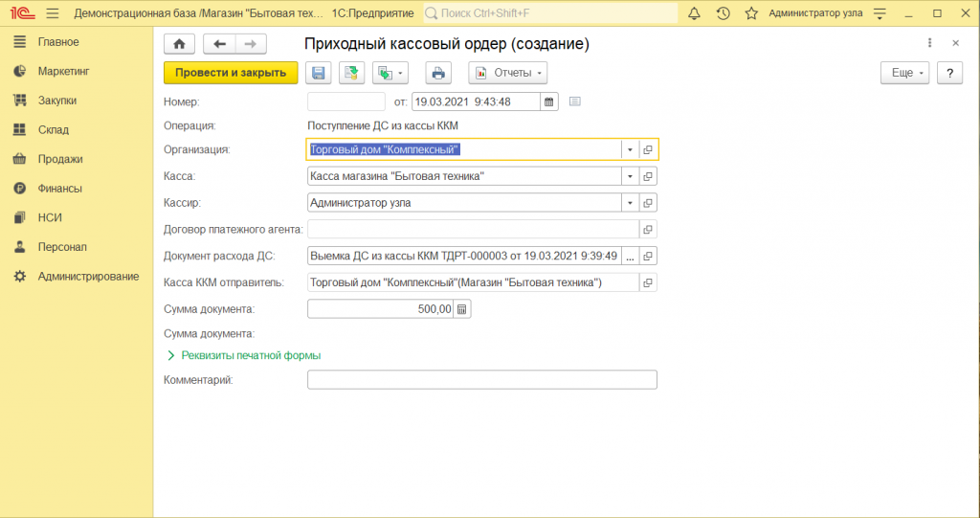Viewport: 980px width, 518px height.
Task: Open the Отчеты dropdown menu
Action: click(508, 73)
